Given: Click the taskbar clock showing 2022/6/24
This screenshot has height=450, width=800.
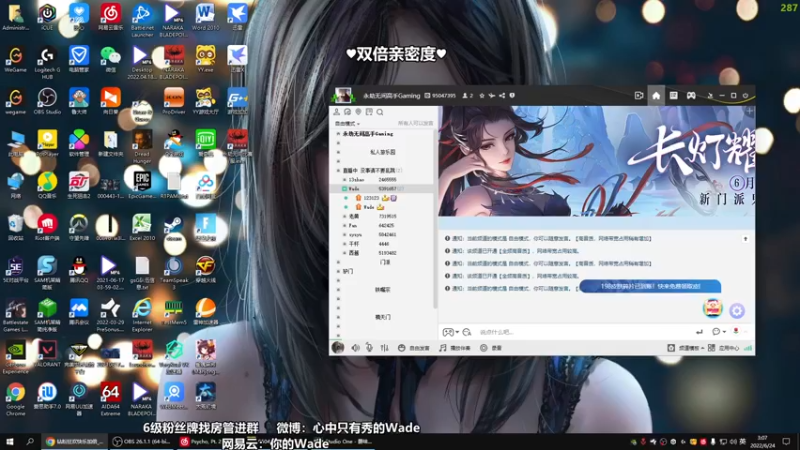Looking at the screenshot, I should tap(762, 441).
